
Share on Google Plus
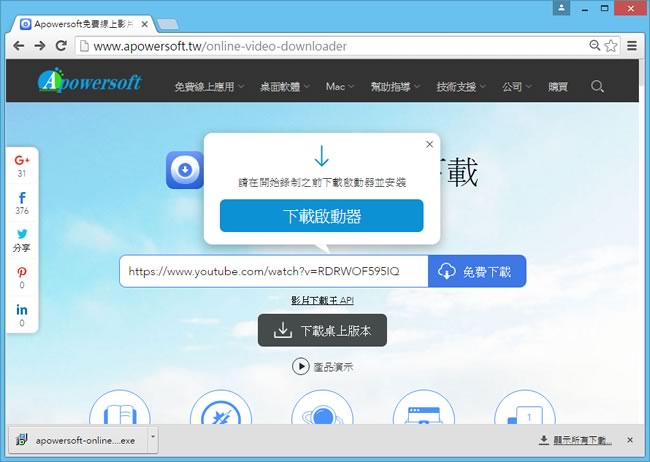tap(22, 165)
